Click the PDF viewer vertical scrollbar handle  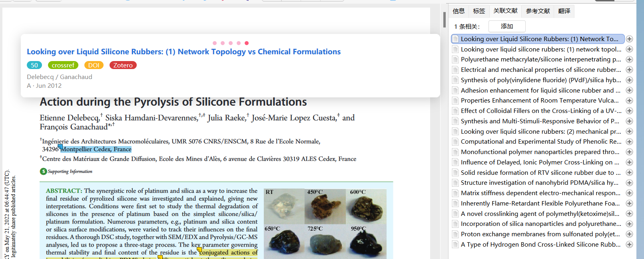point(445,20)
